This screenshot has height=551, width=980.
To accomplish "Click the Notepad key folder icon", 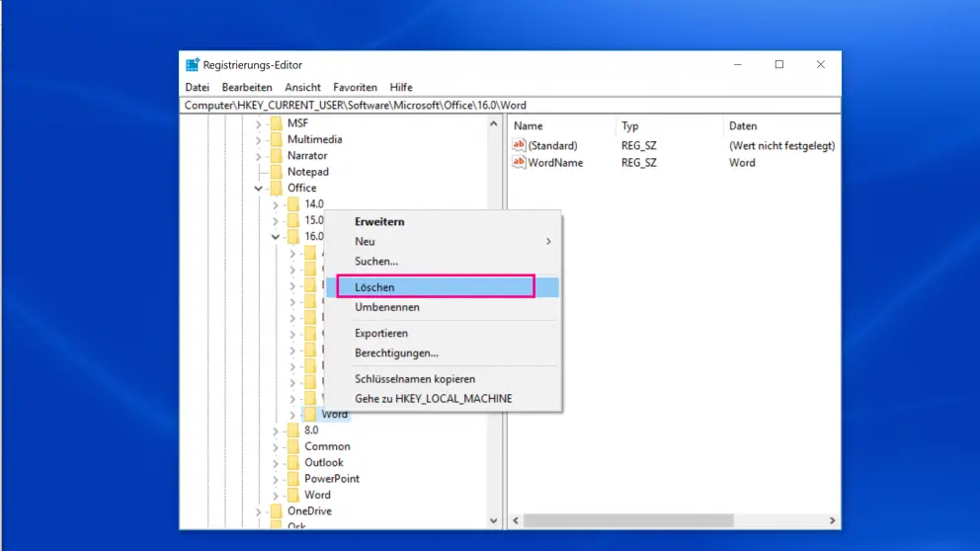I will (275, 172).
